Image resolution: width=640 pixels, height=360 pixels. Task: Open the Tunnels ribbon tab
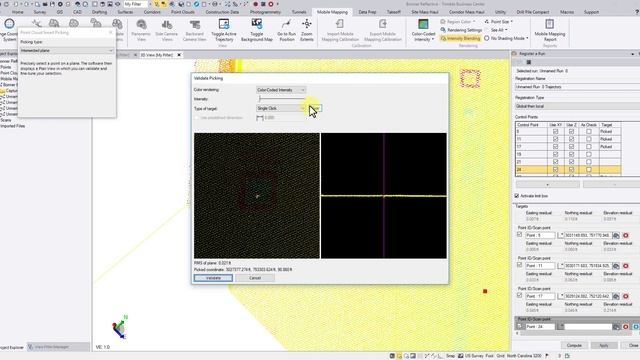(x=299, y=12)
